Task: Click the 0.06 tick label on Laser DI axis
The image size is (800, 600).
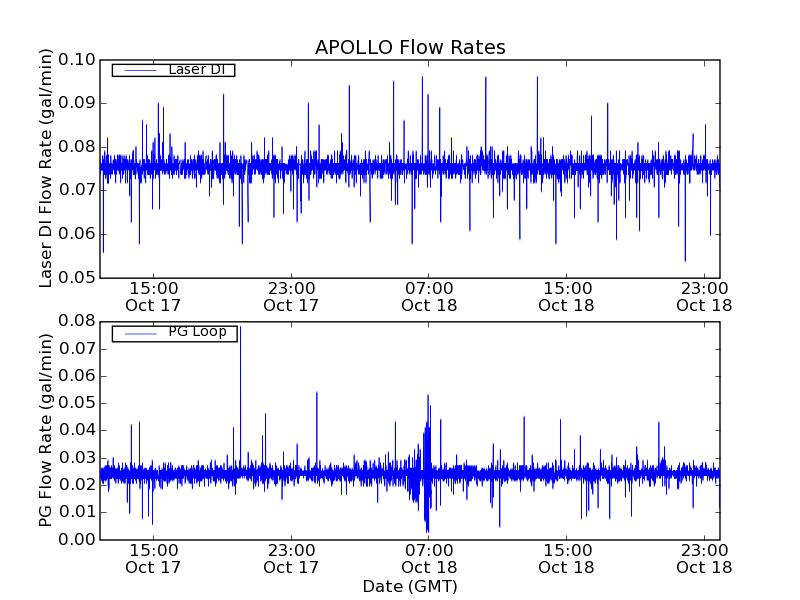Action: point(77,234)
